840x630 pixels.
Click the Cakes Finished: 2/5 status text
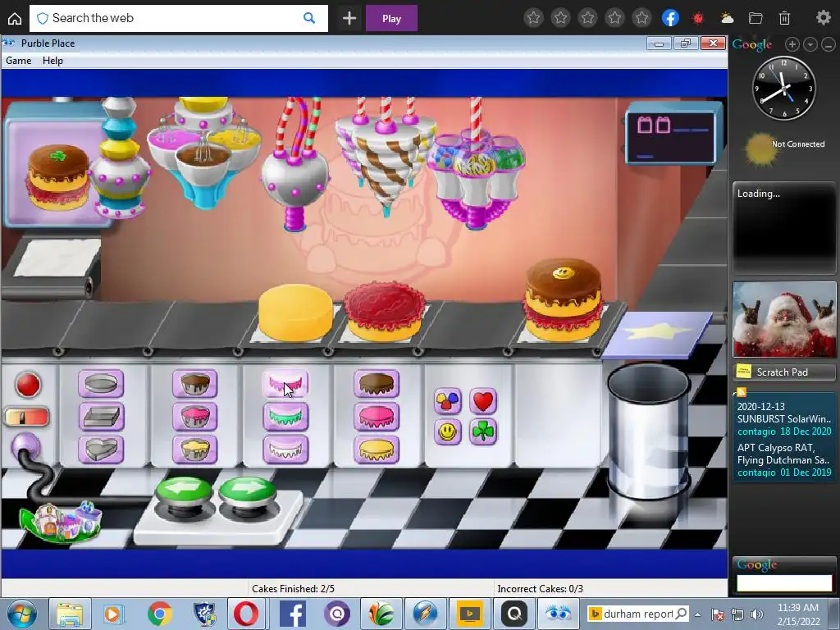click(293, 589)
